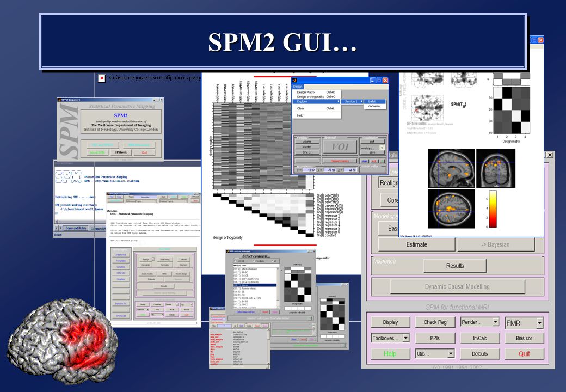
Task: Click the Bias cor button
Action: point(524,338)
